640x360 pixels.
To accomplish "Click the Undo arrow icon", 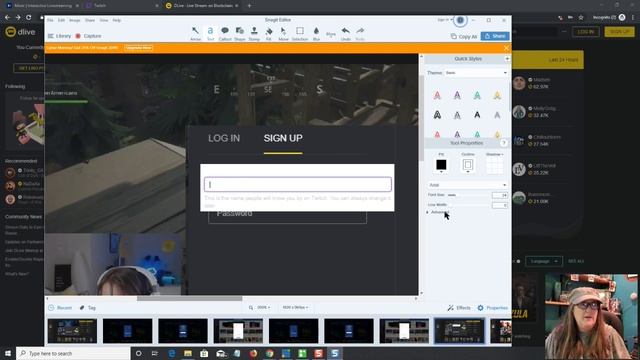I will point(346,33).
